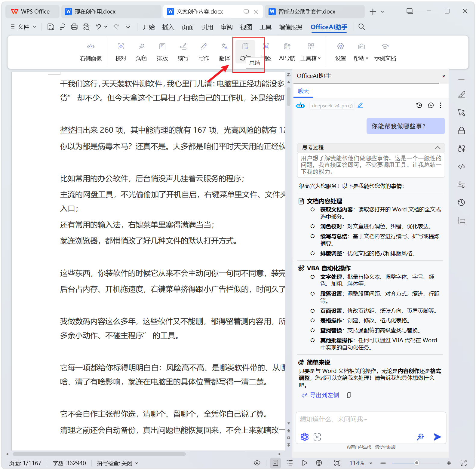Click the vertical document scrollbar thumb
The width and height of the screenshot is (476, 470).
click(x=289, y=97)
